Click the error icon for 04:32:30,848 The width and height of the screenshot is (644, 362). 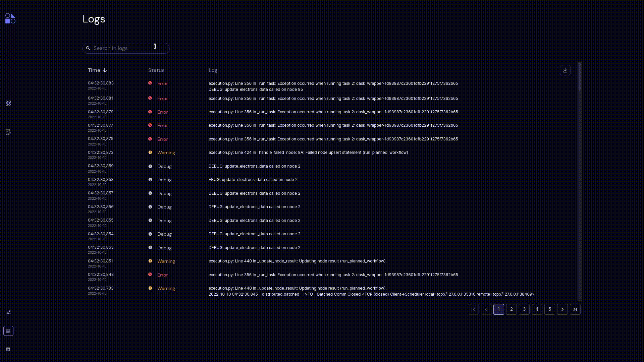(x=150, y=274)
